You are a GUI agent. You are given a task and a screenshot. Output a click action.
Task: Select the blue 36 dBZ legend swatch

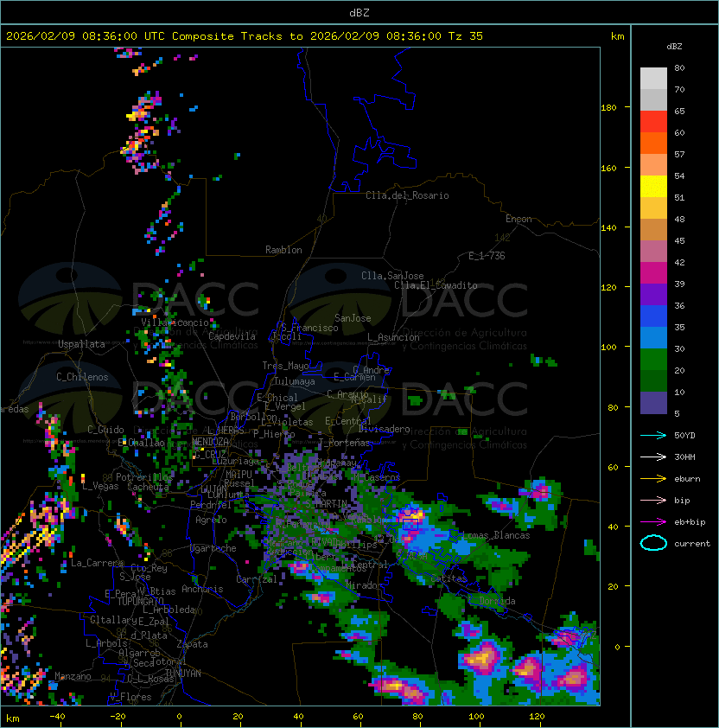tap(653, 316)
